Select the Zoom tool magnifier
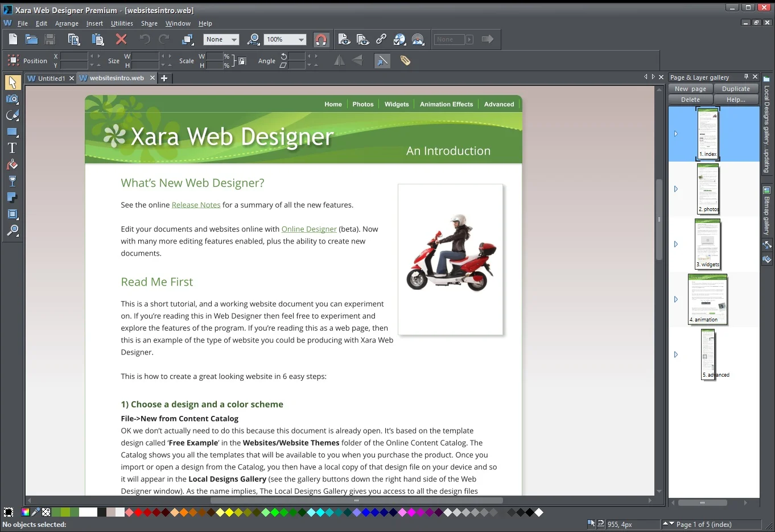This screenshot has width=775, height=532. 12,230
